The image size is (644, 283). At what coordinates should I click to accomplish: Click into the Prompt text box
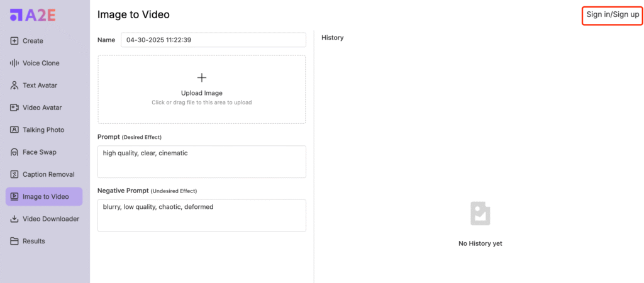click(x=202, y=162)
